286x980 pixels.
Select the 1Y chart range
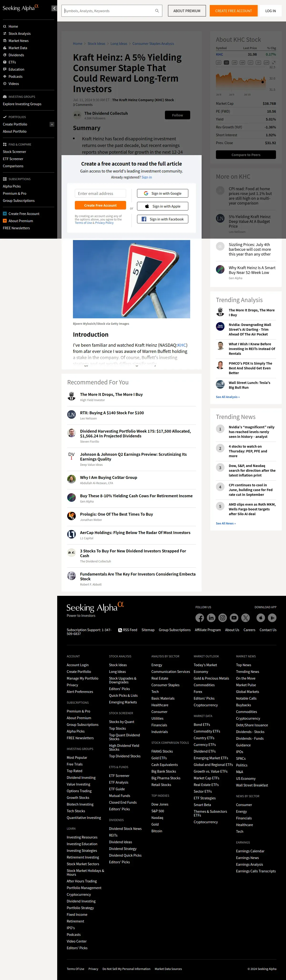(250, 62)
